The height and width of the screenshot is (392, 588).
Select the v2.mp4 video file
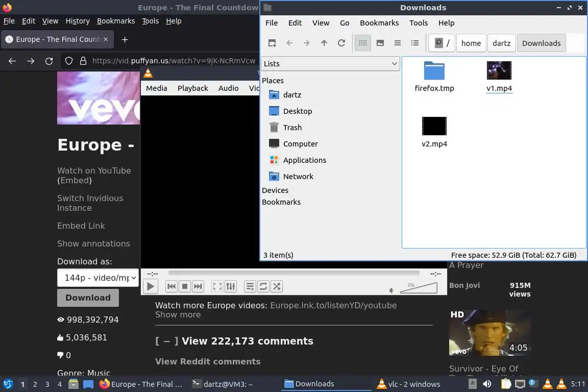pyautogui.click(x=434, y=132)
